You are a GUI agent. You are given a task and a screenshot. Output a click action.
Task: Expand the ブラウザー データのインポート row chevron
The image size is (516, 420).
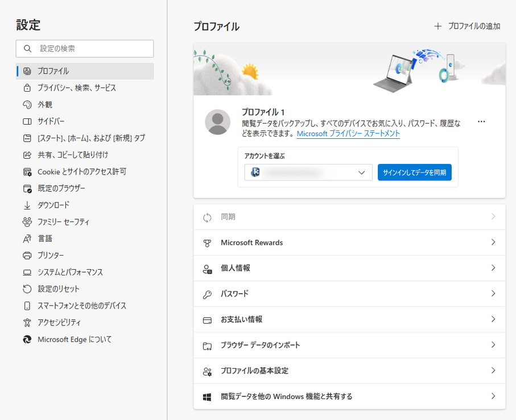tap(493, 345)
